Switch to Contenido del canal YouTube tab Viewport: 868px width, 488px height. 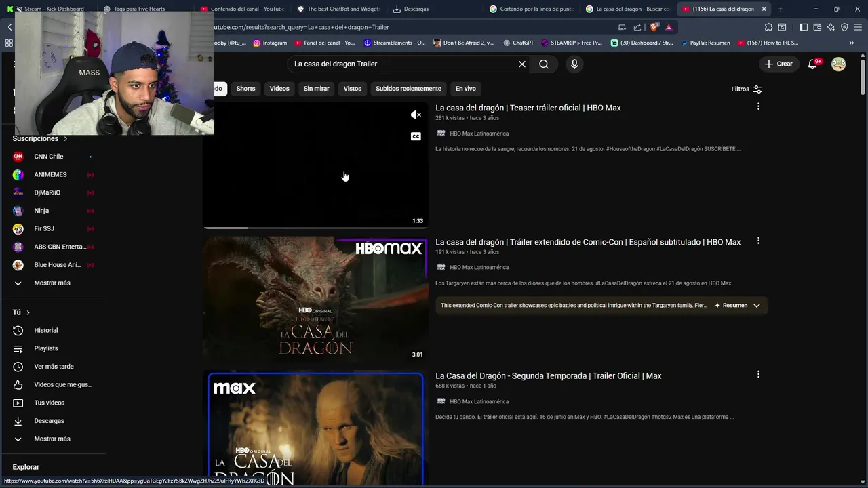243,9
